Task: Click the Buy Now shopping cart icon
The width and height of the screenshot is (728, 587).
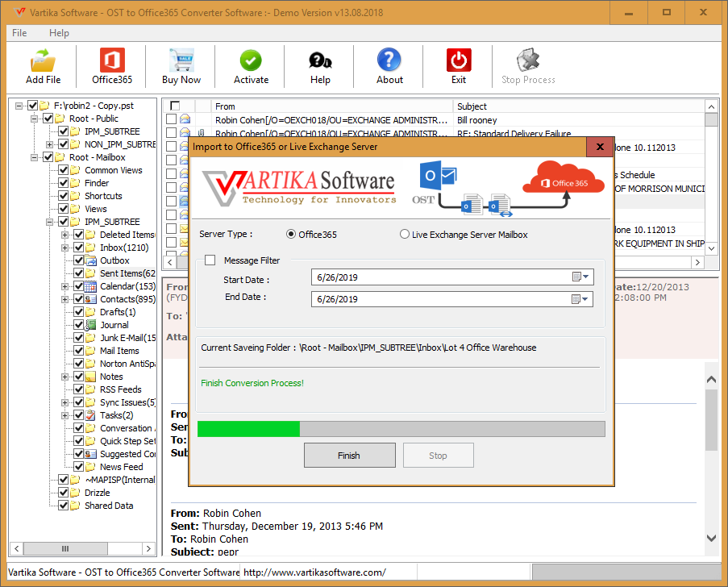Action: click(181, 60)
